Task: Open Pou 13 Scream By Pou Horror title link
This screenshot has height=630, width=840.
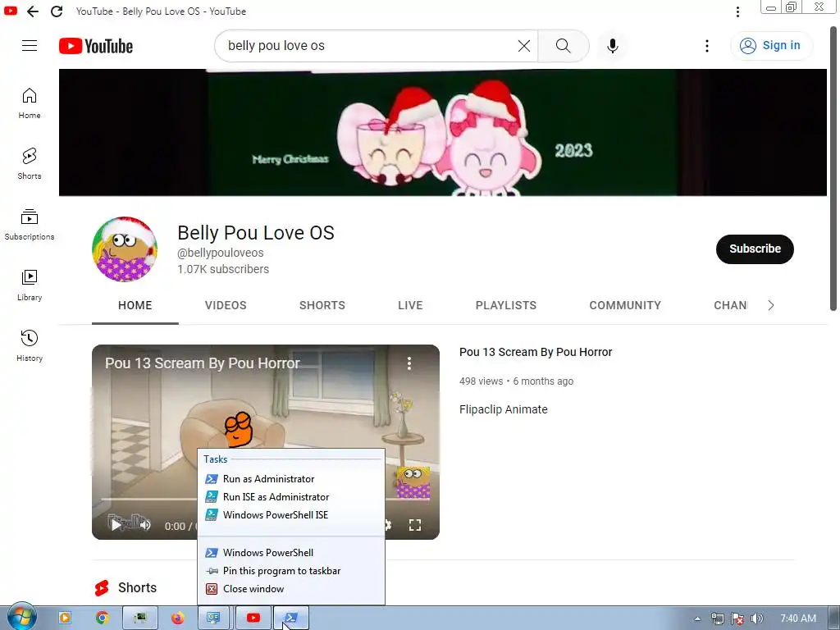Action: (x=536, y=352)
